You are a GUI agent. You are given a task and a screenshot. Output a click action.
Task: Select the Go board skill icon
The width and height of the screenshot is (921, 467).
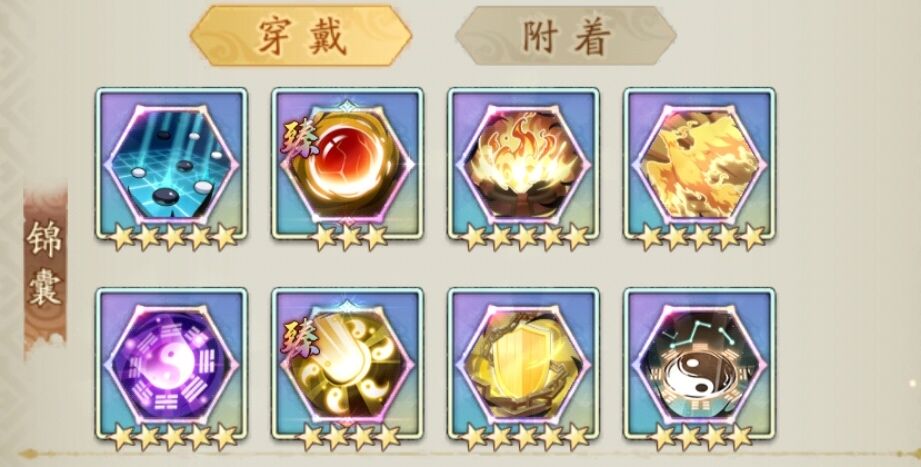pyautogui.click(x=172, y=164)
